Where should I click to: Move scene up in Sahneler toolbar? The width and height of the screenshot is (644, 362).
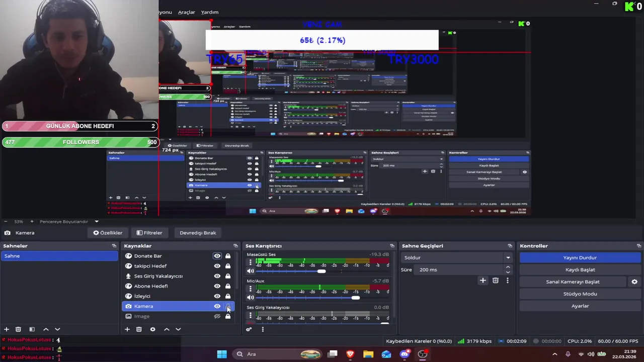click(46, 329)
